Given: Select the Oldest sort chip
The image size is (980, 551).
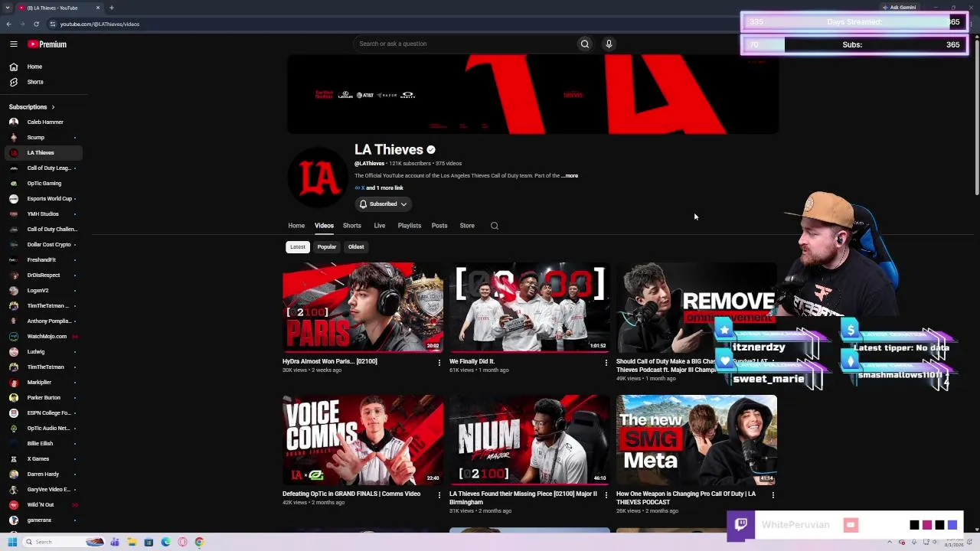Looking at the screenshot, I should point(356,247).
